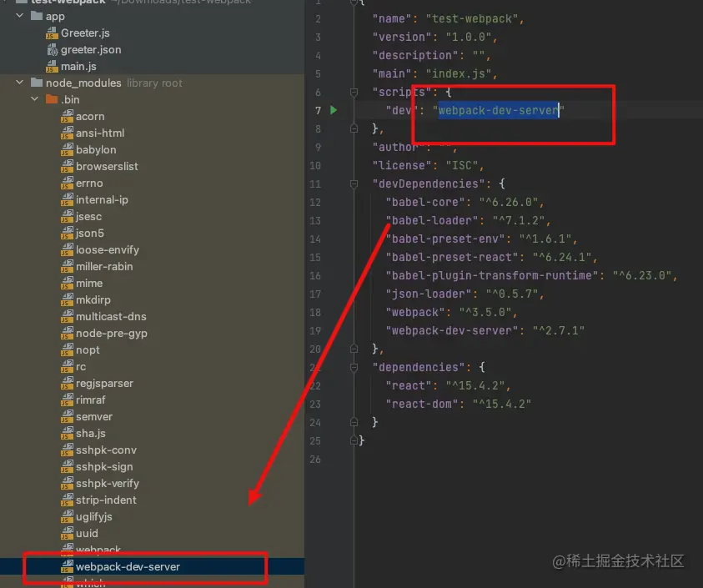Click the multicast-dns file icon
The image size is (703, 588).
tap(67, 317)
